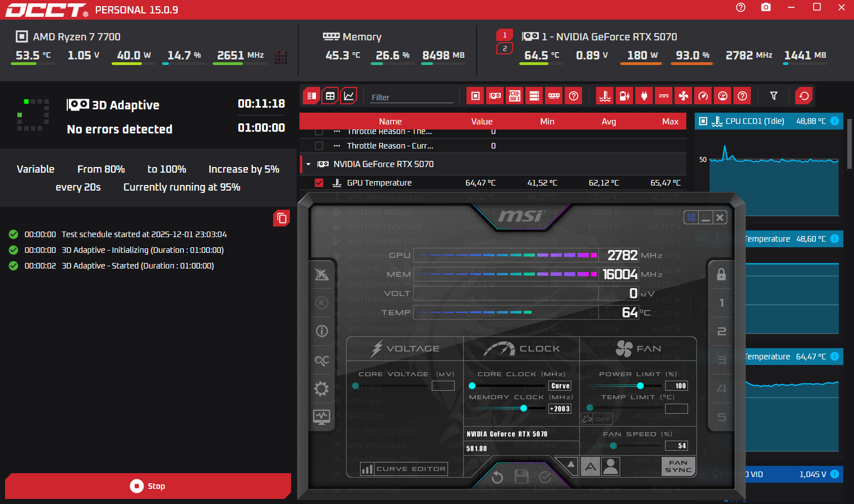Reset Afterburner settings to defaults
This screenshot has width=854, height=504.
(497, 477)
